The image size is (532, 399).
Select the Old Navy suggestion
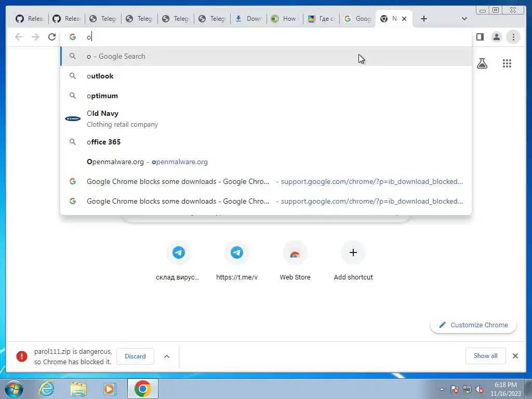266,119
